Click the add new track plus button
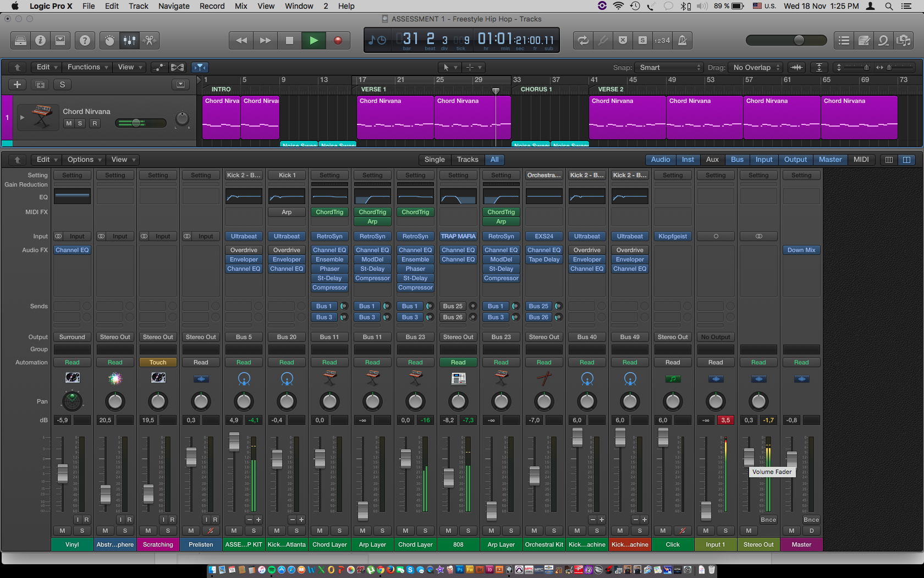The image size is (924, 578). pyautogui.click(x=17, y=84)
